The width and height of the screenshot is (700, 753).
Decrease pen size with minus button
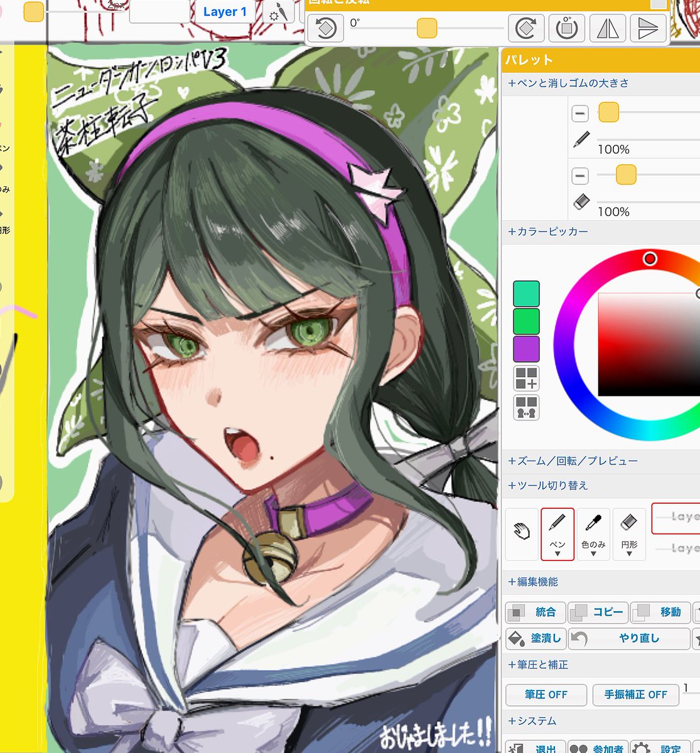pyautogui.click(x=580, y=114)
